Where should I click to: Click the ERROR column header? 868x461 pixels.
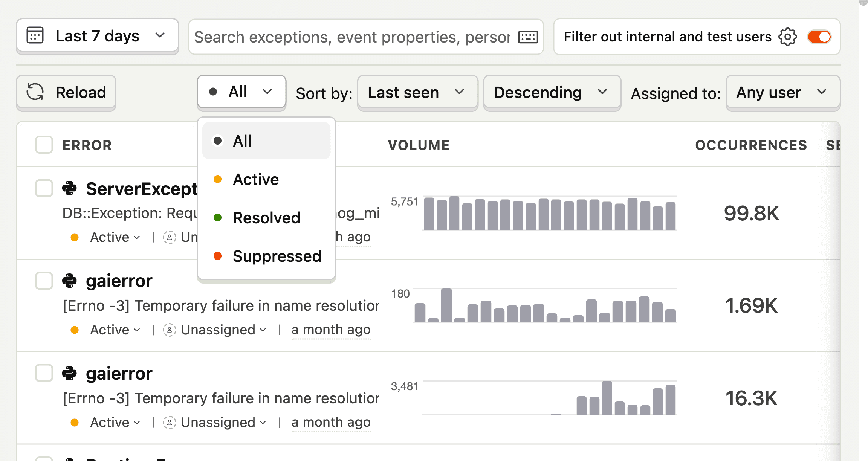coord(87,145)
